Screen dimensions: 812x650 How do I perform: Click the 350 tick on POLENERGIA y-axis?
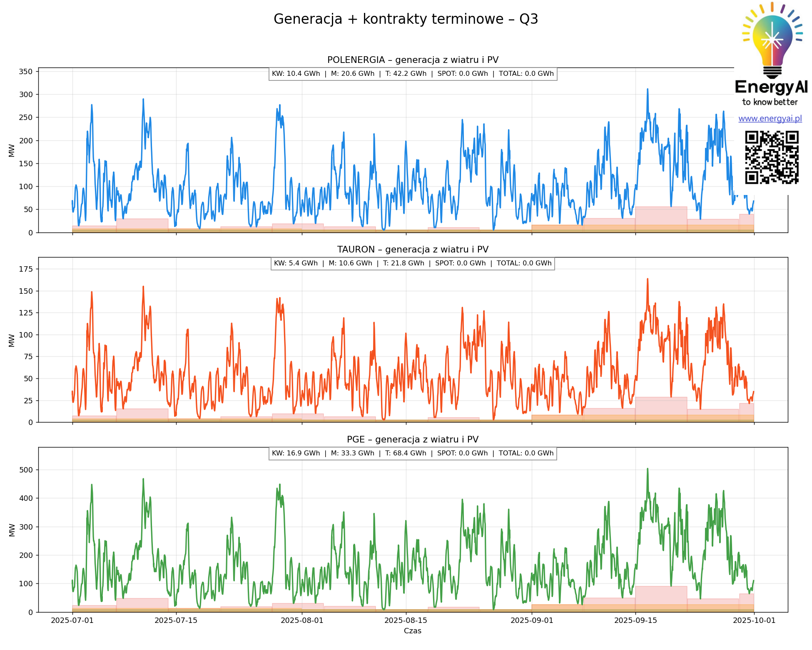(26, 72)
